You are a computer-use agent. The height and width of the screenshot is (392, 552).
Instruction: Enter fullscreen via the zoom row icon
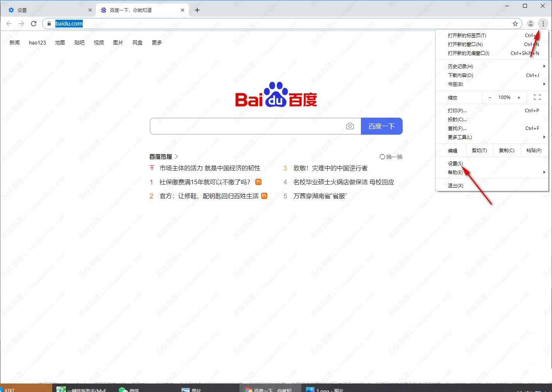click(x=537, y=98)
